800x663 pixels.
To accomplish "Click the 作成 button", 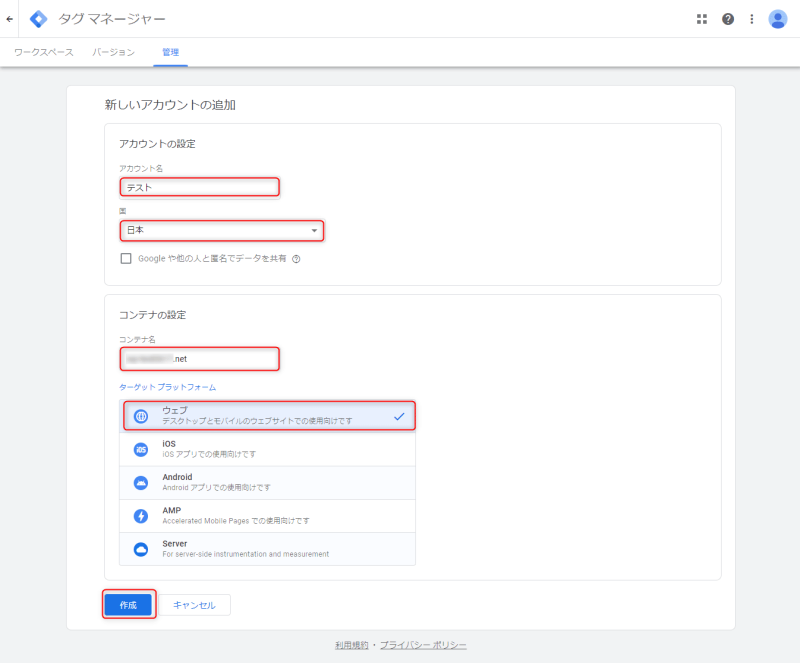I will [x=128, y=604].
